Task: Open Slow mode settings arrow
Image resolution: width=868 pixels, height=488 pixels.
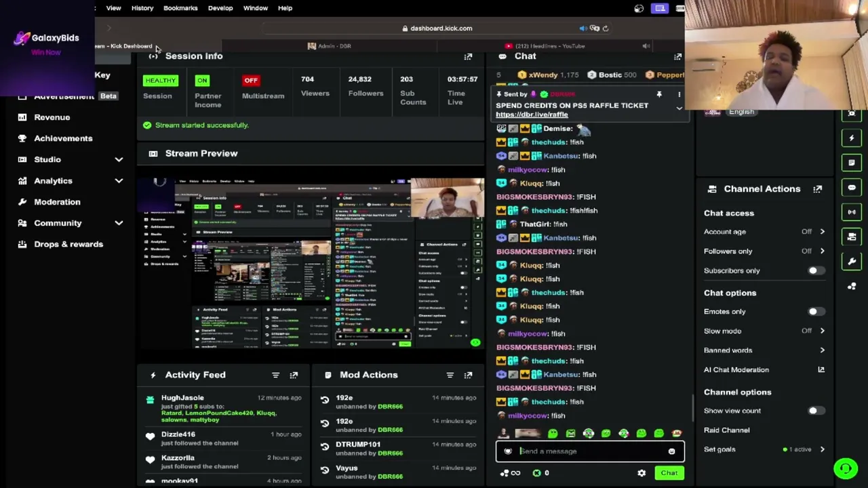Action: coord(822,331)
